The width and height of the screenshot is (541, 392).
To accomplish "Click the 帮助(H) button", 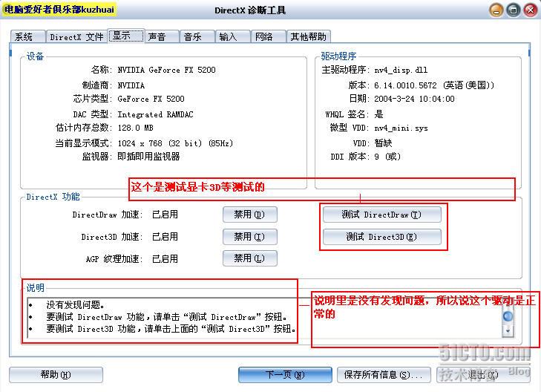I will coord(56,375).
